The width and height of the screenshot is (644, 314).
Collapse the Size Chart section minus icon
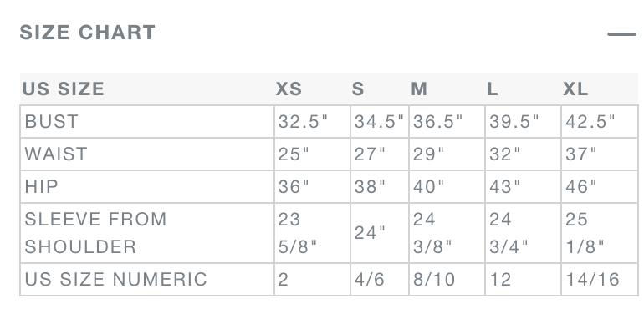coord(621,34)
